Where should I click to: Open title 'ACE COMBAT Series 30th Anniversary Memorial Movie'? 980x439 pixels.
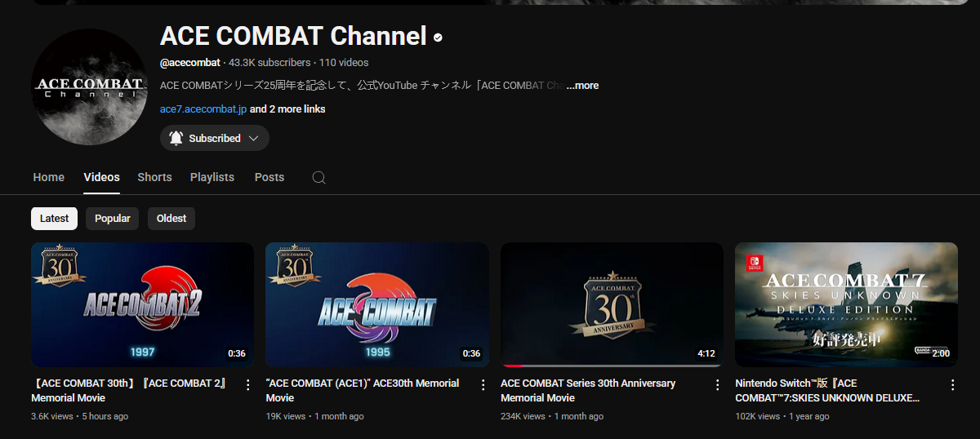point(588,391)
